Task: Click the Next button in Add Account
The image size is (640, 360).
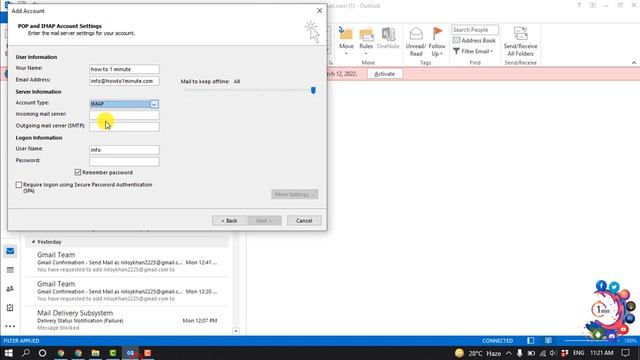Action: click(264, 220)
